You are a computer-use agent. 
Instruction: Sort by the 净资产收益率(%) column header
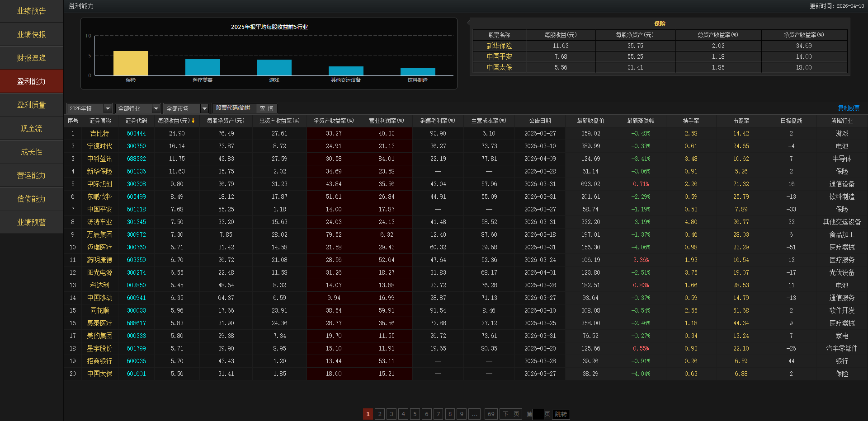pos(334,121)
